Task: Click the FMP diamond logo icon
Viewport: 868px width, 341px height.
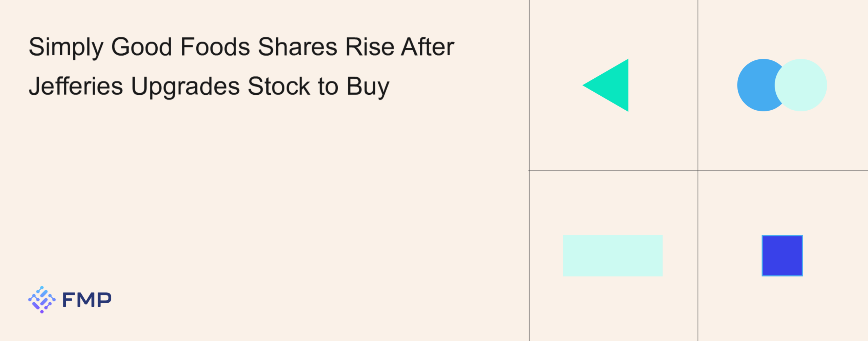Action: click(42, 300)
